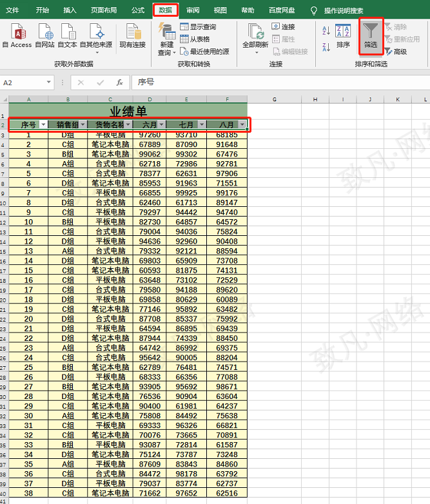
Task: Click the 操作说明搜索 search field
Action: pos(344,10)
